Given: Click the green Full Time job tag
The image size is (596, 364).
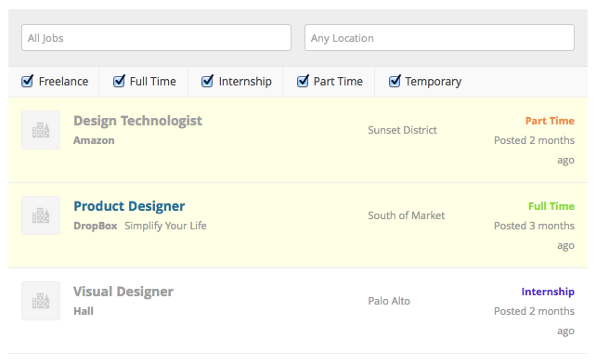Looking at the screenshot, I should point(551,206).
